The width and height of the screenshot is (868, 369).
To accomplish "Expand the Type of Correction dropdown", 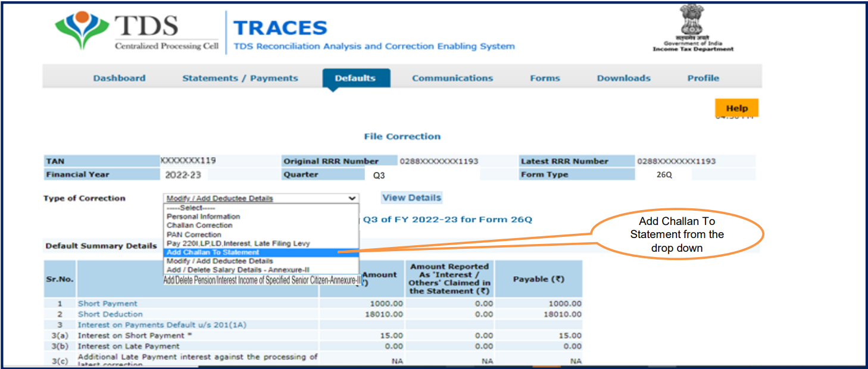I will point(261,198).
